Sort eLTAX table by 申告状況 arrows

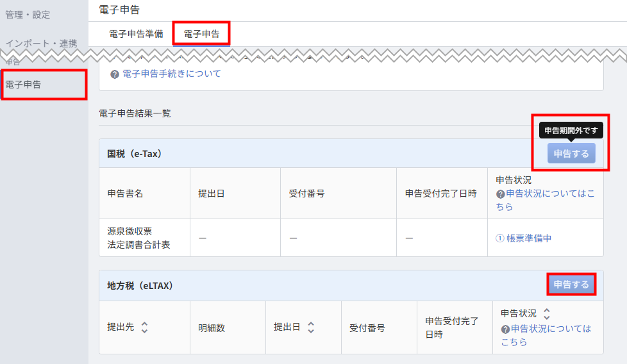(547, 314)
